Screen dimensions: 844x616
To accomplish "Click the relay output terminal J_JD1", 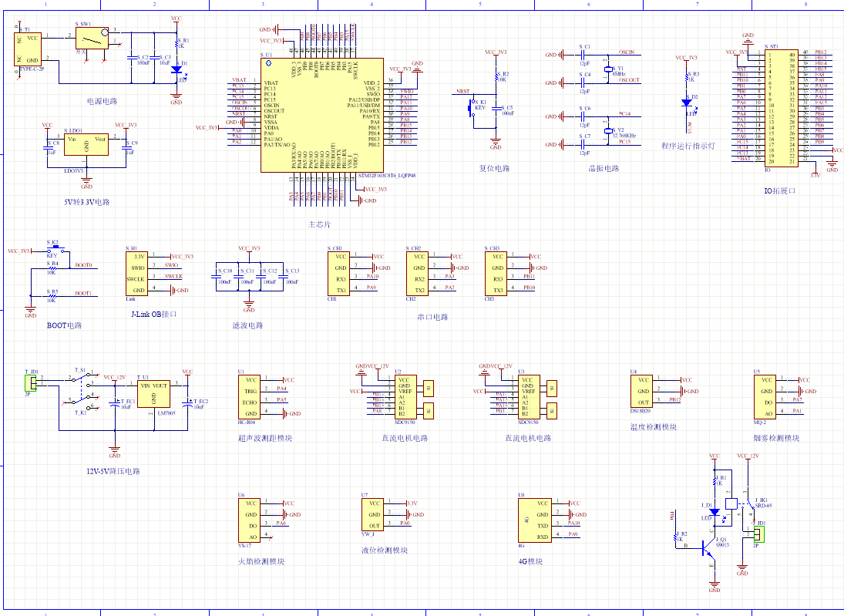I will [x=758, y=534].
